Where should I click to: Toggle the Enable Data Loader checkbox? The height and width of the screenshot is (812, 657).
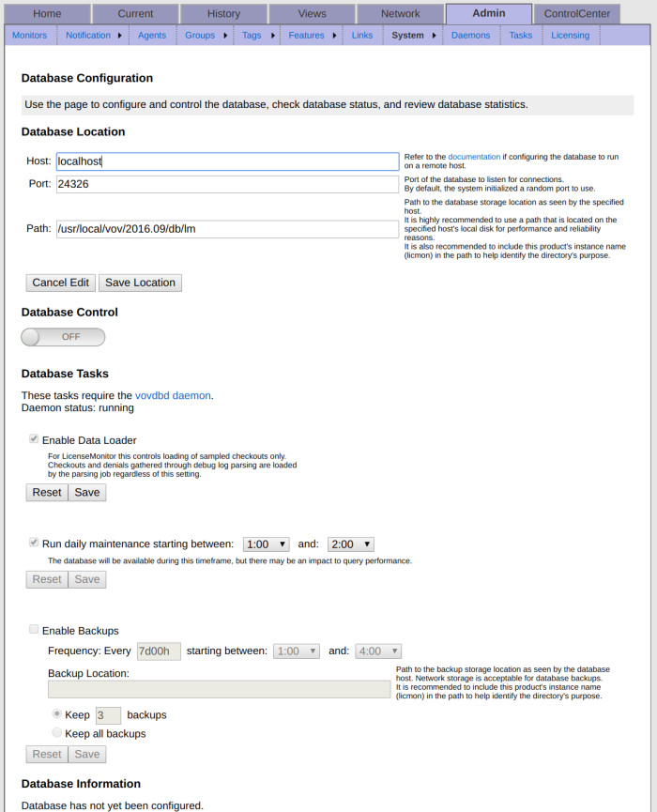point(35,439)
